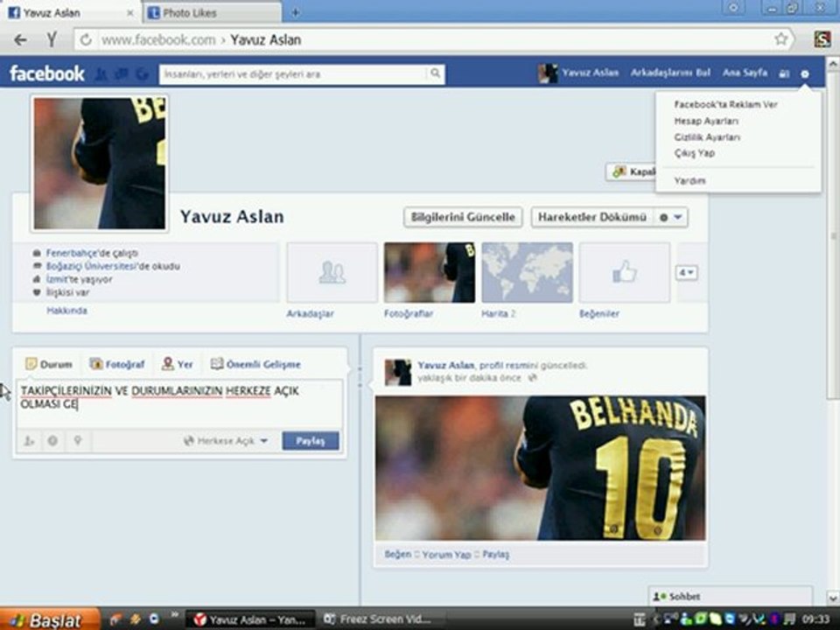Click the post author's small avatar
This screenshot has width=840, height=630.
[x=398, y=373]
